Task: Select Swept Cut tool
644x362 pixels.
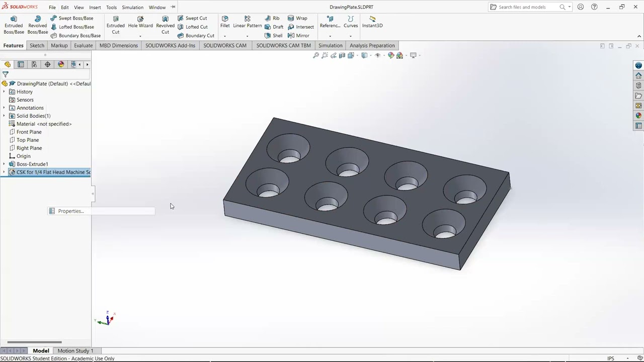Action: [192, 18]
